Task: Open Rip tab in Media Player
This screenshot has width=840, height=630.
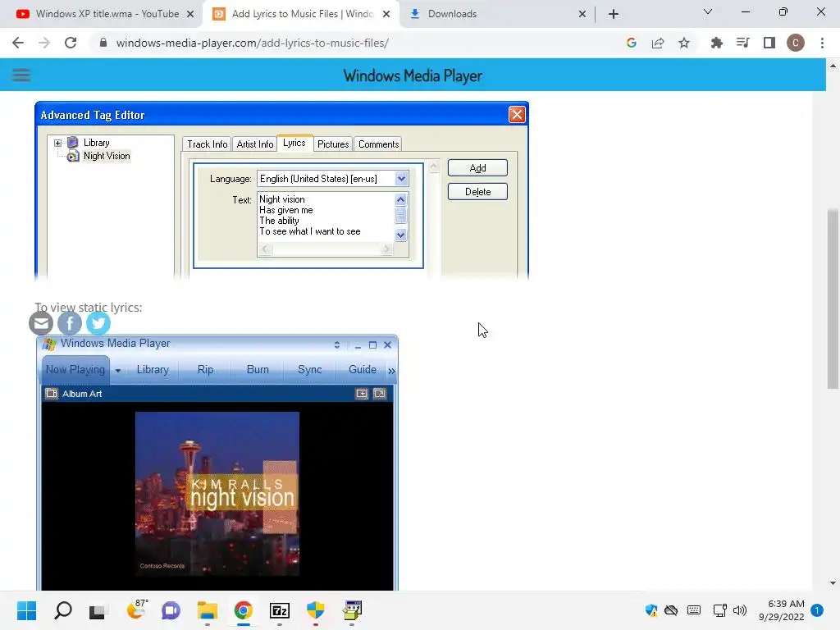Action: tap(205, 370)
